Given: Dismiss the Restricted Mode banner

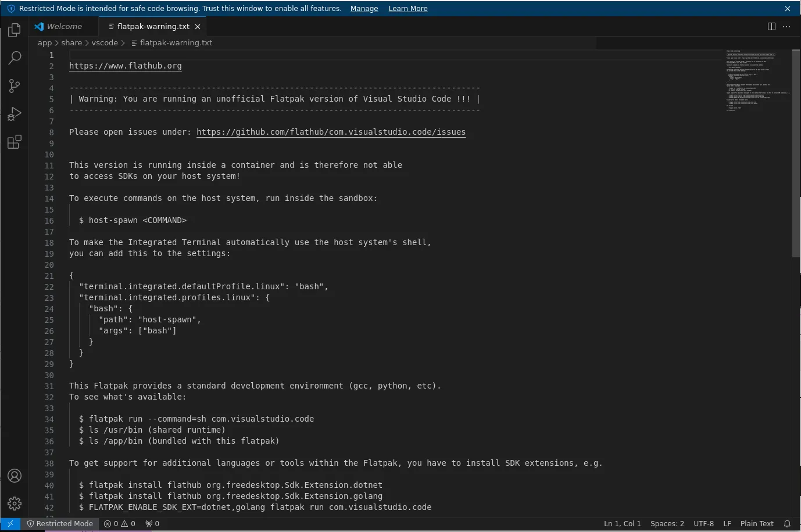Looking at the screenshot, I should click(788, 9).
